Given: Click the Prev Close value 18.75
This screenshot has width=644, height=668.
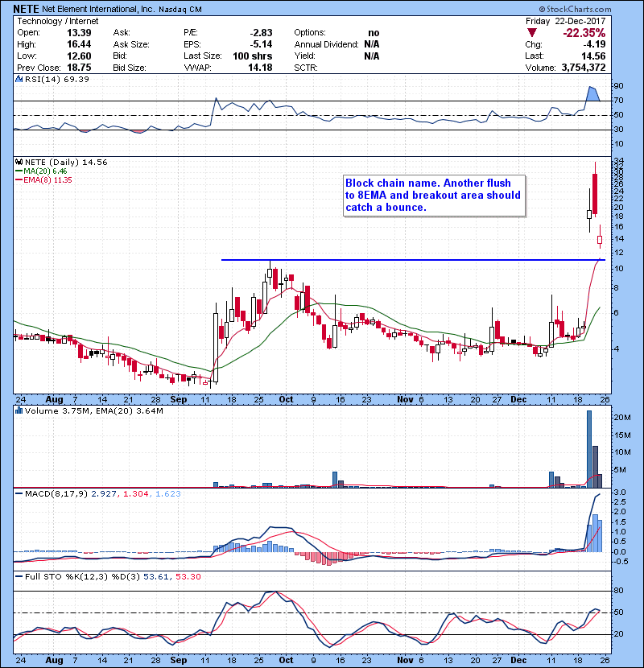Looking at the screenshot, I should (79, 68).
